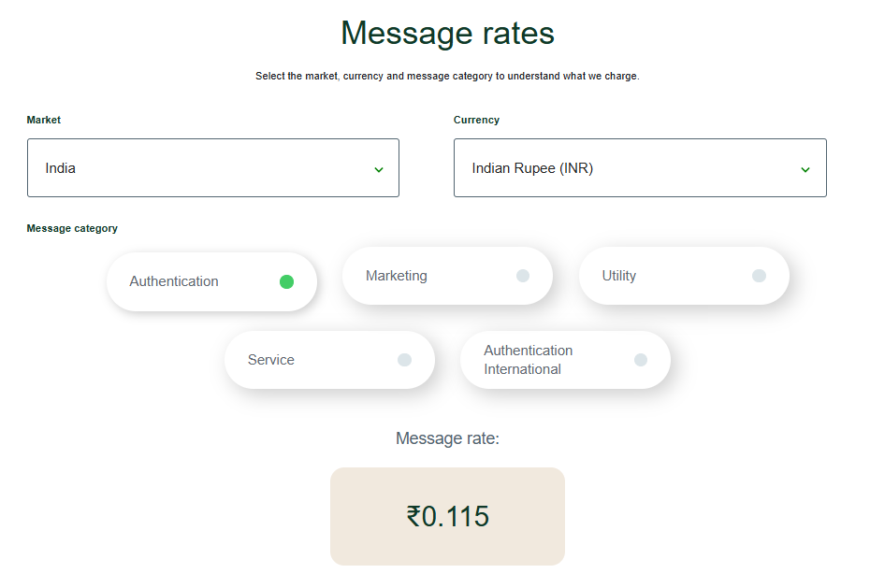Click the select market instruction text
The image size is (870, 588).
coord(447,76)
